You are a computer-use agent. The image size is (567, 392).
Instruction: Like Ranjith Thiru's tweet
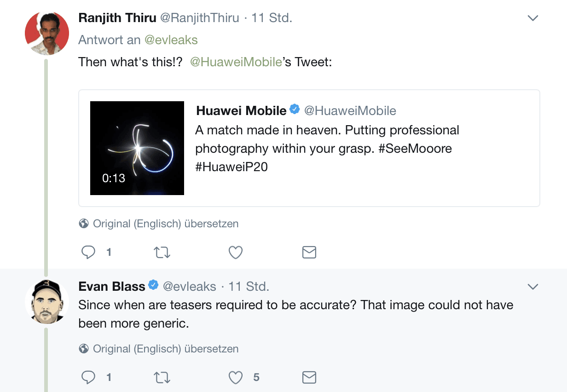click(236, 252)
